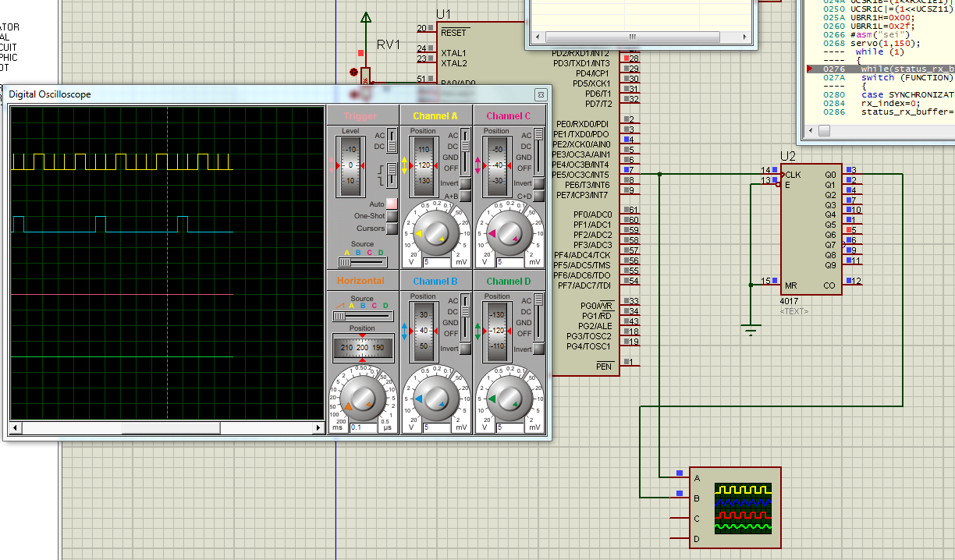955x560 pixels.
Task: Enable One-Shot trigger mode
Action: coord(392,216)
